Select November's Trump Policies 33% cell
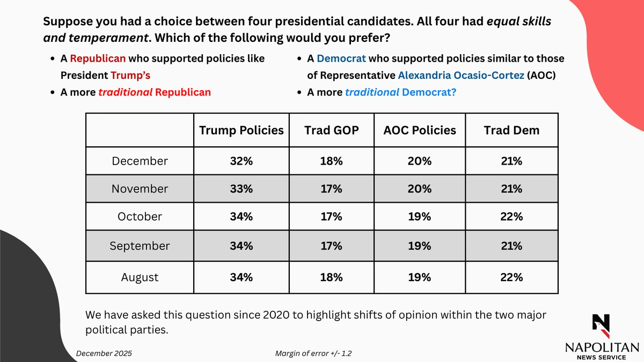Screen dimensions: 644x362 (241, 189)
